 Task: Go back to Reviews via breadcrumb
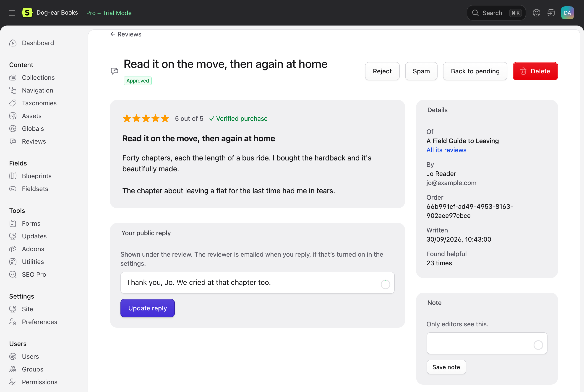point(126,34)
